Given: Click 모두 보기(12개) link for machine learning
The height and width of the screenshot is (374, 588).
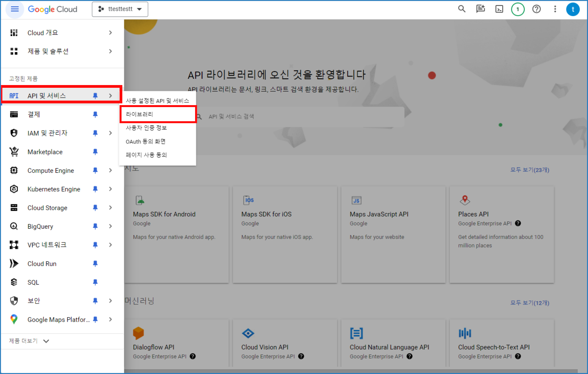Looking at the screenshot, I should [529, 303].
